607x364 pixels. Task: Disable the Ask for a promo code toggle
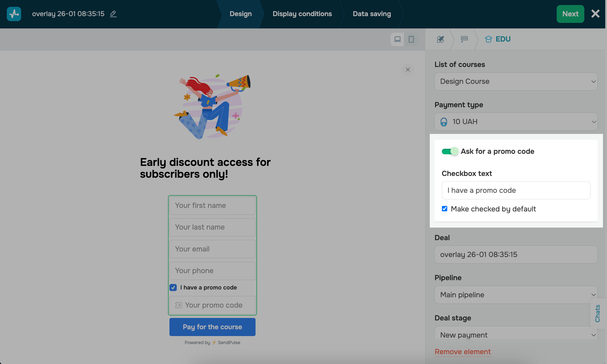(450, 151)
